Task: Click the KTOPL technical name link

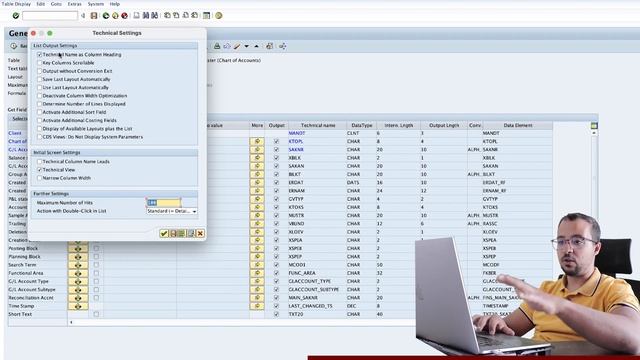Action: click(296, 141)
